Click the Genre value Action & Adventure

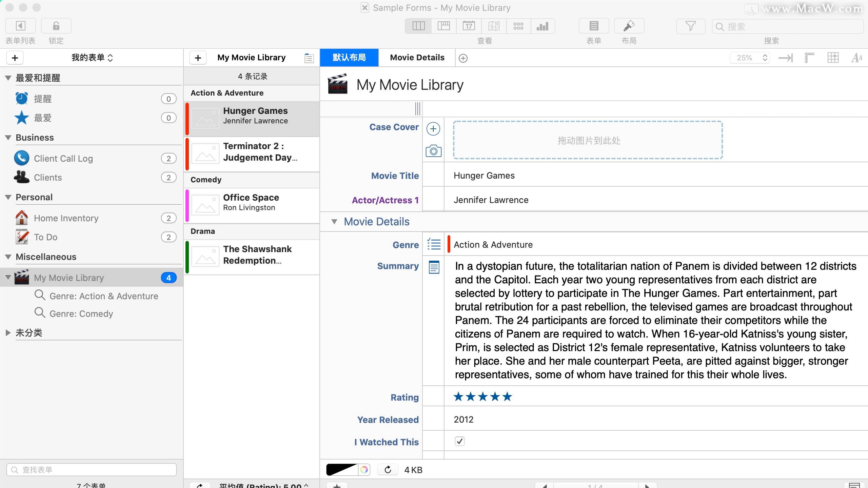(x=493, y=245)
